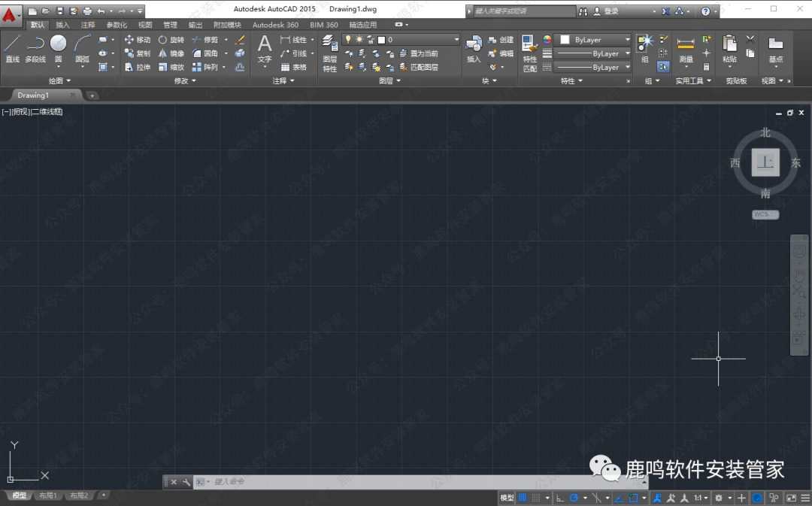Image resolution: width=812 pixels, height=506 pixels.
Task: Click Match Properties (特性匹配) icon
Action: coord(530,53)
